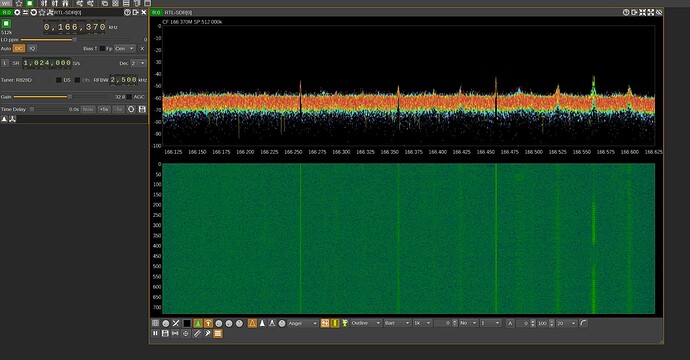The width and height of the screenshot is (690, 360).
Task: Click the sample rate dial 1,024,000
Action: pos(47,63)
